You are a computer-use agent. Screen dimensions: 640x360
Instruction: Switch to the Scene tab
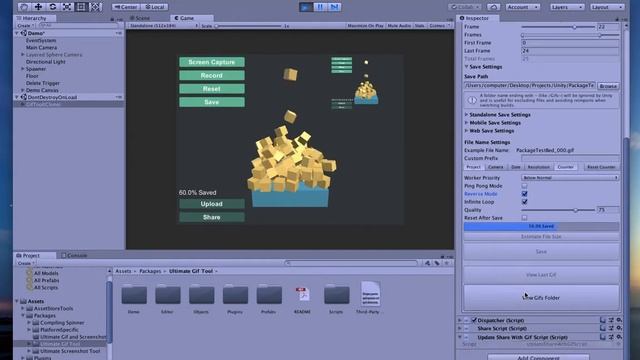coord(140,18)
